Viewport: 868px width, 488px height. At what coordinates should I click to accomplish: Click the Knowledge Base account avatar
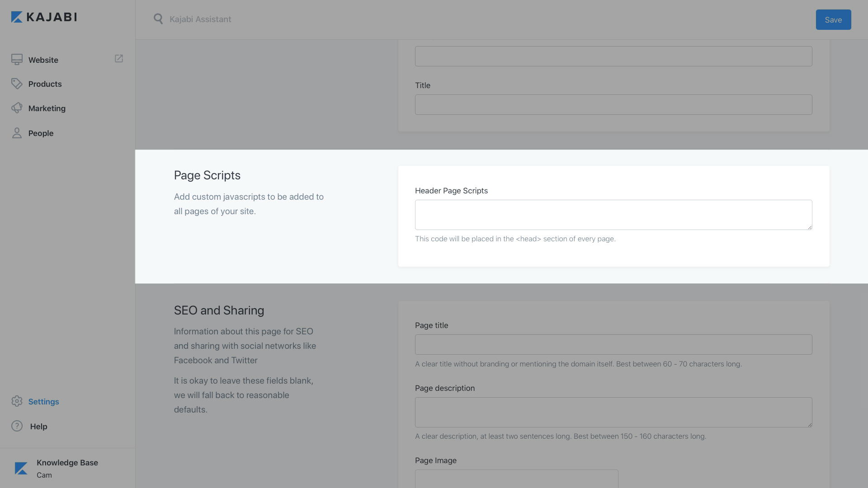pyautogui.click(x=21, y=469)
